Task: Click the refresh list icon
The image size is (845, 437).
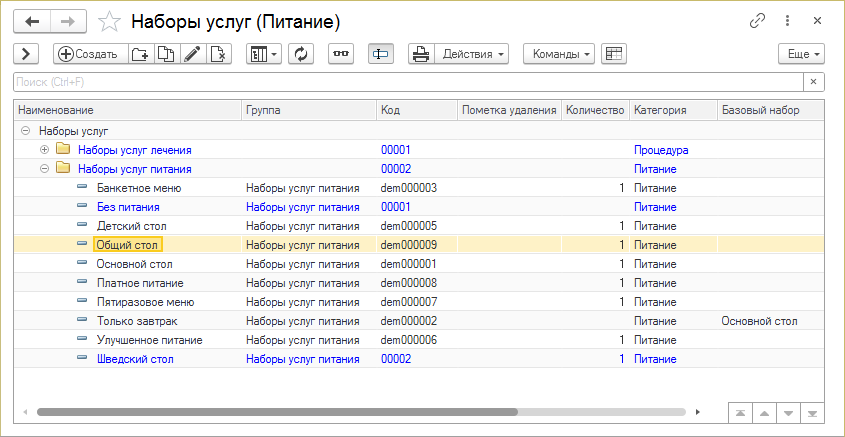Action: coord(302,54)
